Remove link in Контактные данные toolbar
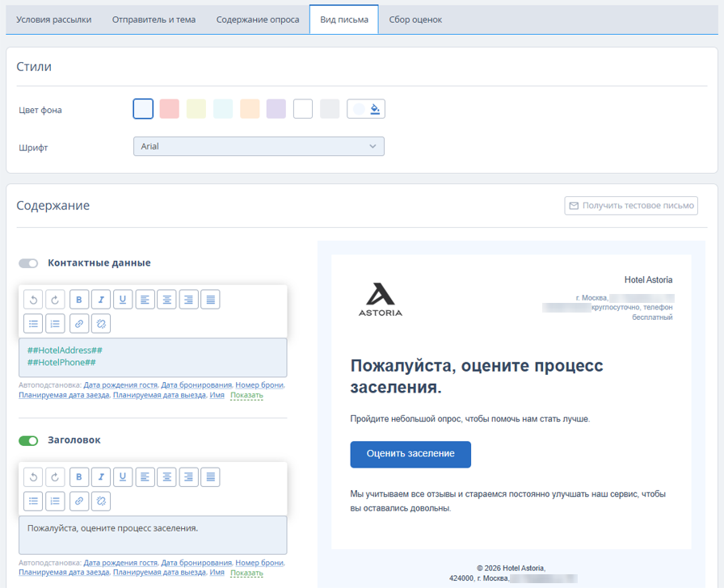This screenshot has height=588, width=724. tap(101, 324)
